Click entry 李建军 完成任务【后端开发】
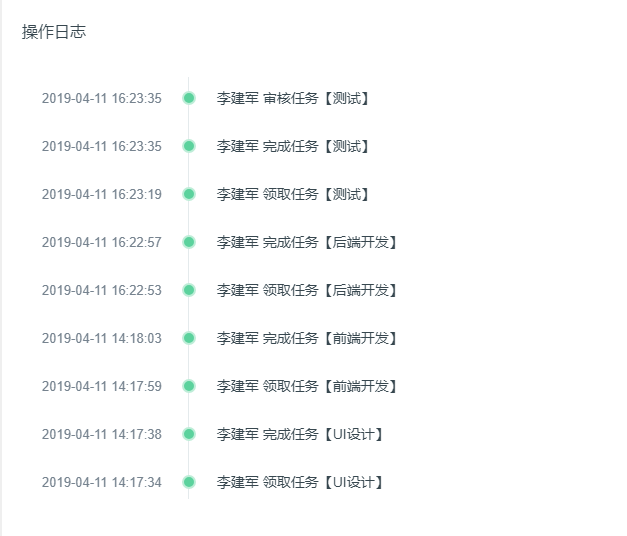Viewport: 627px width, 536px height. point(306,242)
